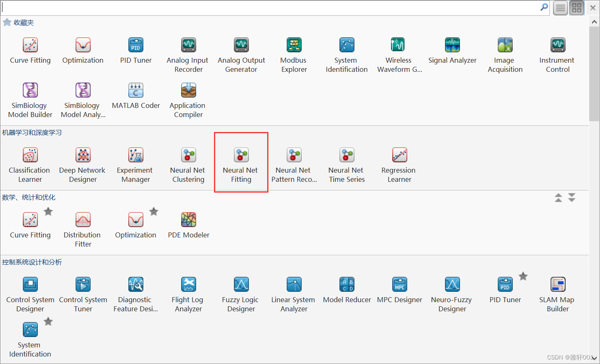Switch to grid view layout
This screenshot has width=600, height=364.
pos(577,8)
